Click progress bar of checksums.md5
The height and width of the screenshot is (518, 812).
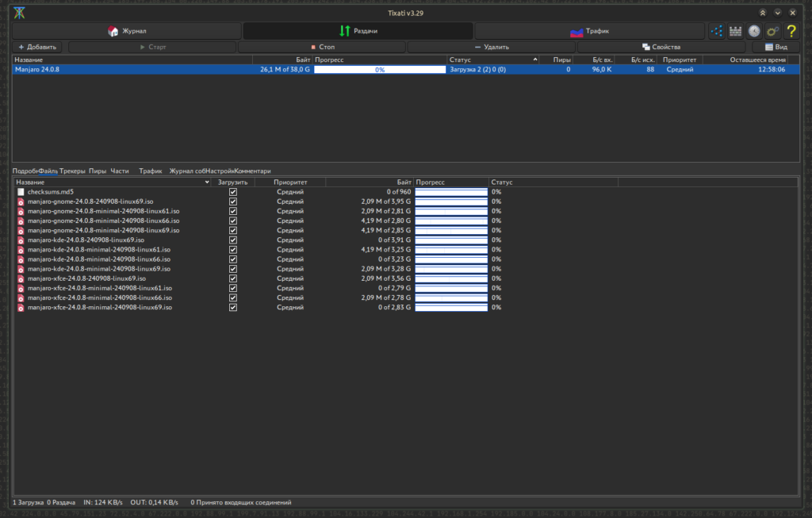(451, 192)
